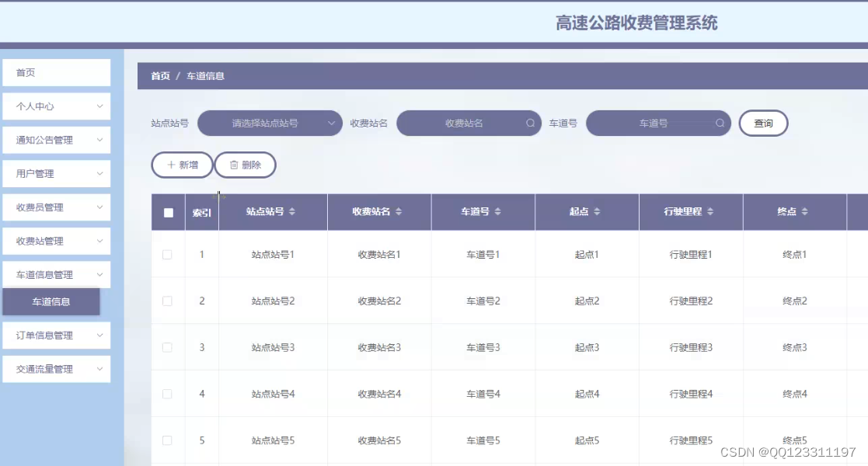Viewport: 868px width, 466px height.
Task: Click cell 站点站号5
Action: coord(273,440)
